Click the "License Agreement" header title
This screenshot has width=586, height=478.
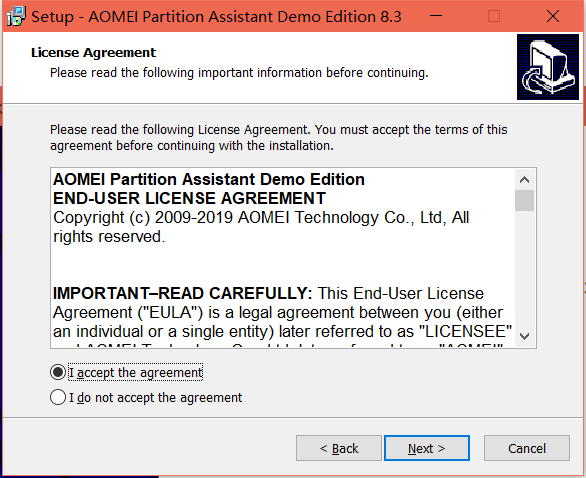click(x=93, y=53)
